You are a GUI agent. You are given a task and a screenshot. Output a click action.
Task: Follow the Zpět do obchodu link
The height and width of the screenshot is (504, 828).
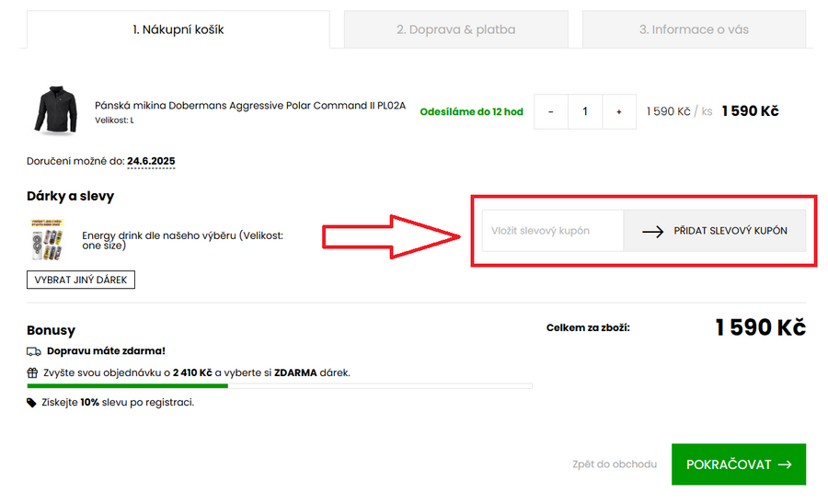click(614, 464)
